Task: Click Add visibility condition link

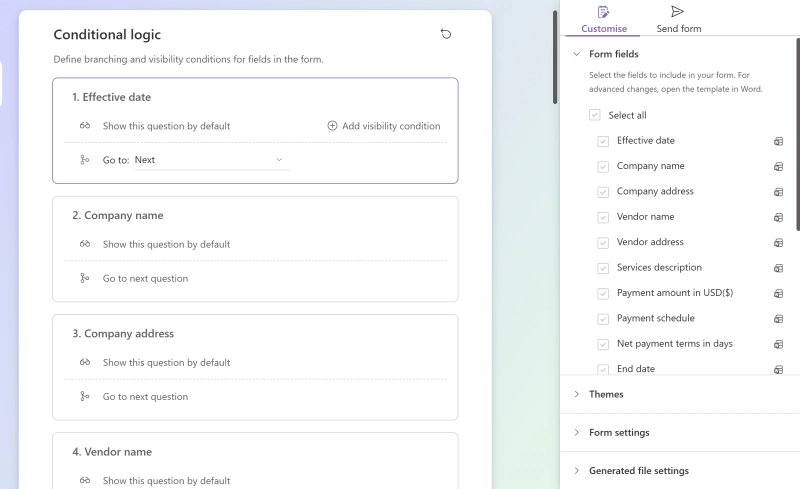Action: 384,126
